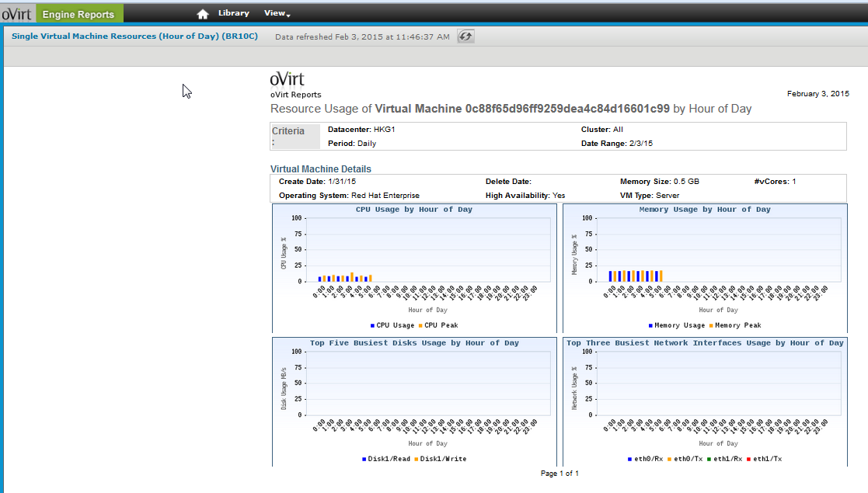Click the Home icon in top bar
Image resolution: width=868 pixels, height=493 pixels.
pyautogui.click(x=203, y=14)
